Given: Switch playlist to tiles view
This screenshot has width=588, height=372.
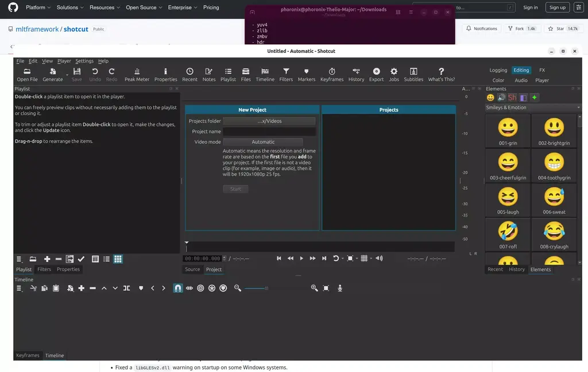Looking at the screenshot, I should click(118, 259).
